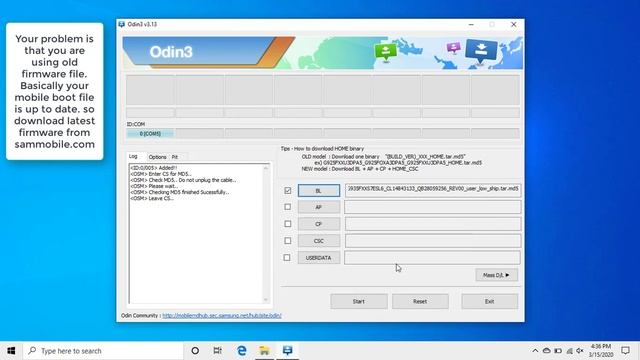Image resolution: width=640 pixels, height=360 pixels.
Task: Click the empty AP file path field
Action: (433, 207)
